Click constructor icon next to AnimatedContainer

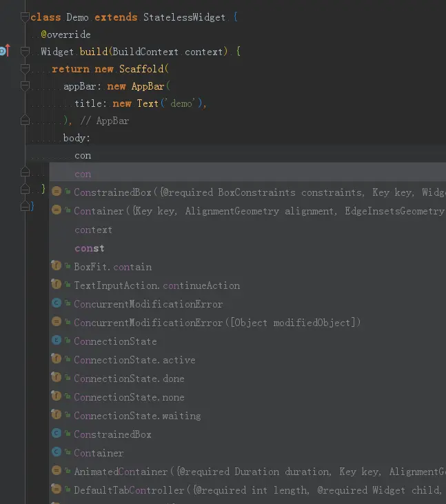pyautogui.click(x=57, y=470)
